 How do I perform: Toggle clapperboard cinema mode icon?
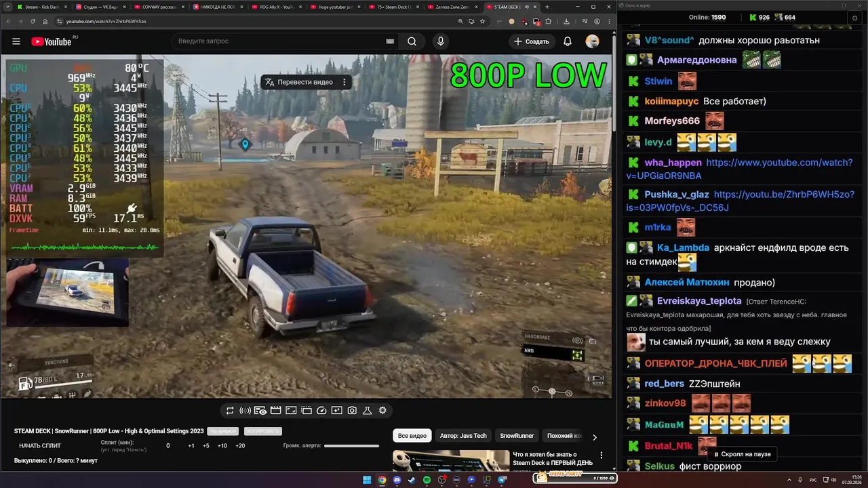coord(275,411)
